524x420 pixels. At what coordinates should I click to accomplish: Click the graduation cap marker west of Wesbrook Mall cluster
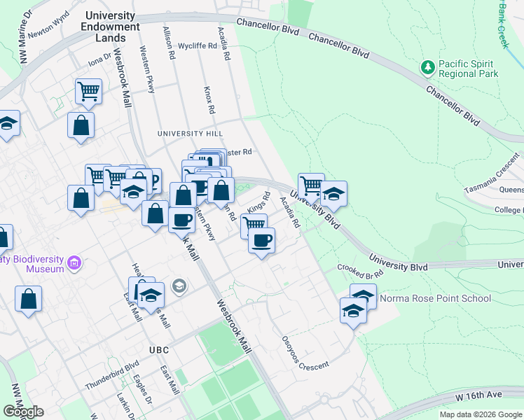tap(133, 192)
